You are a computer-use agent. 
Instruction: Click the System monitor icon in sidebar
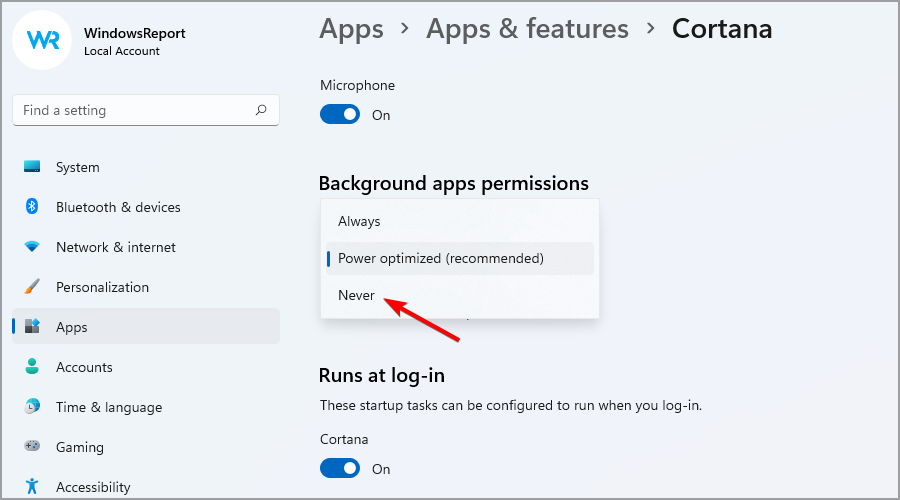pos(32,167)
